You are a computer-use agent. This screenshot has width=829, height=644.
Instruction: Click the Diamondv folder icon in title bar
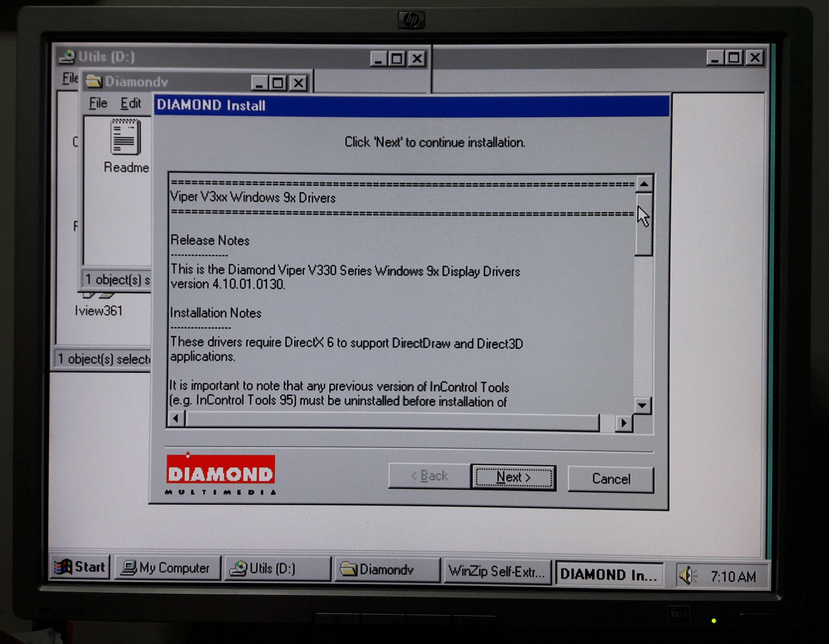pos(94,81)
